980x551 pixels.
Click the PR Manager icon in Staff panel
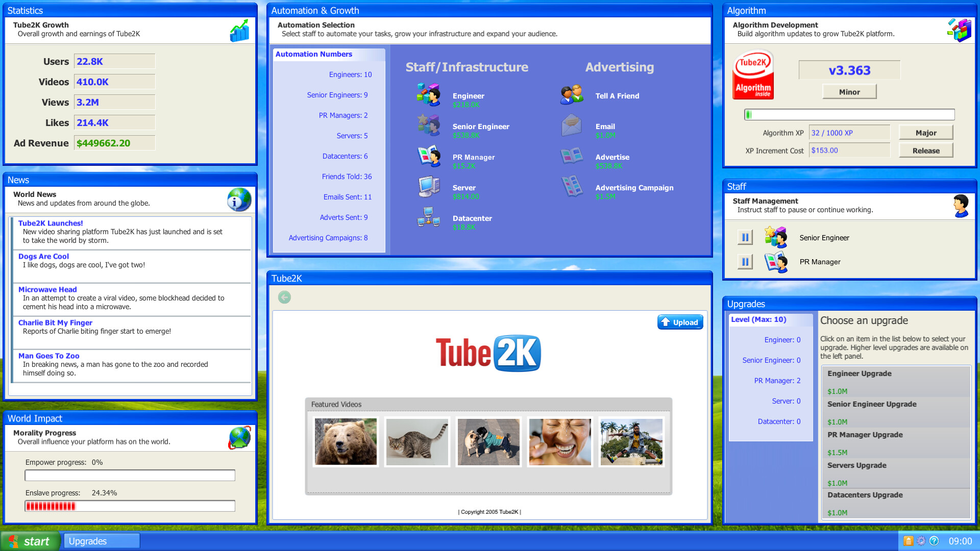(776, 262)
